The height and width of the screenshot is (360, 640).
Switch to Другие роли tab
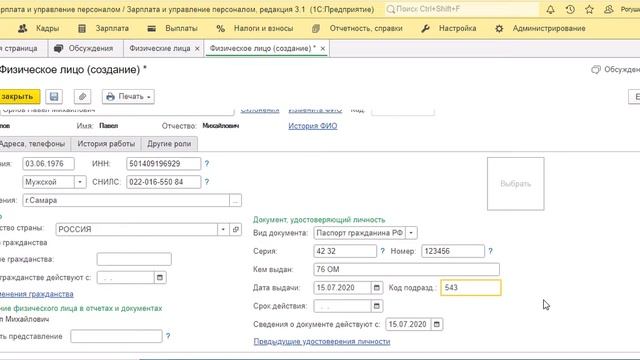(169, 144)
